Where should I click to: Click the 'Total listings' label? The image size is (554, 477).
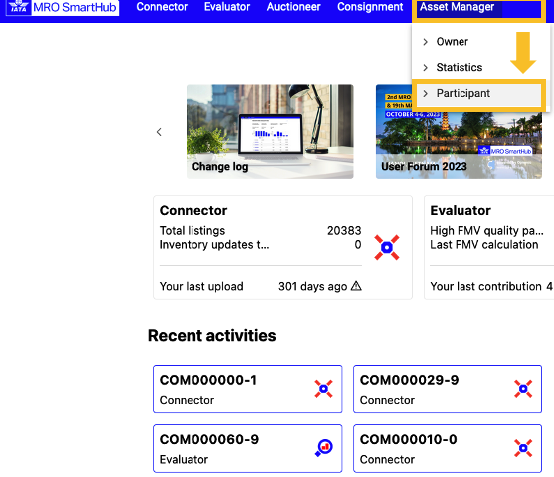(x=192, y=231)
